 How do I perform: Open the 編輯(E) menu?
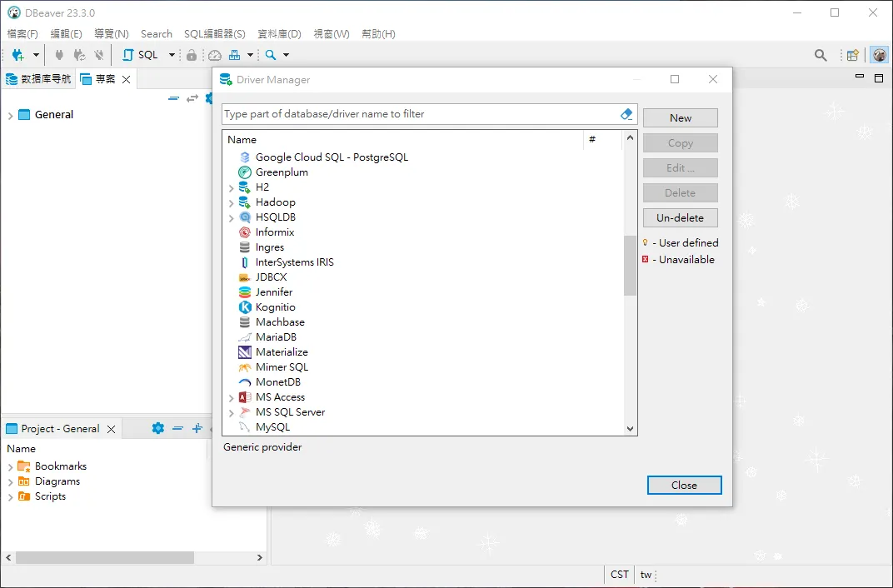(x=66, y=33)
